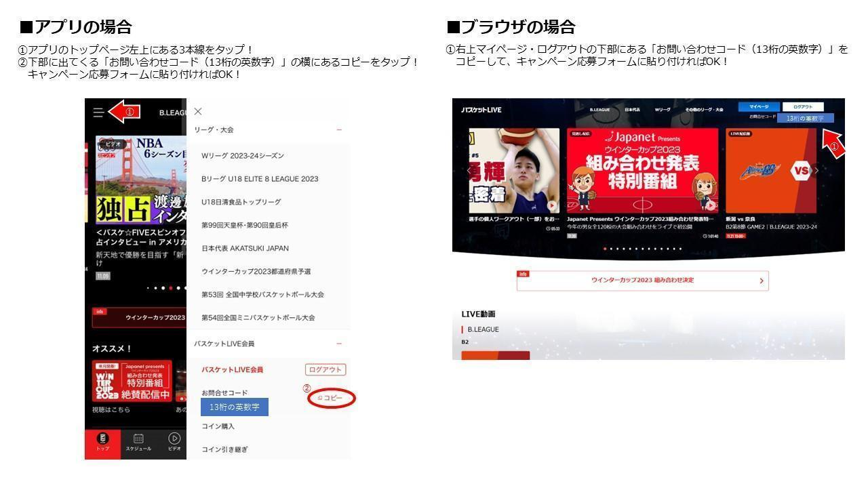
Task: Collapse the バスケットLIVE会員 section header
Action: [339, 344]
